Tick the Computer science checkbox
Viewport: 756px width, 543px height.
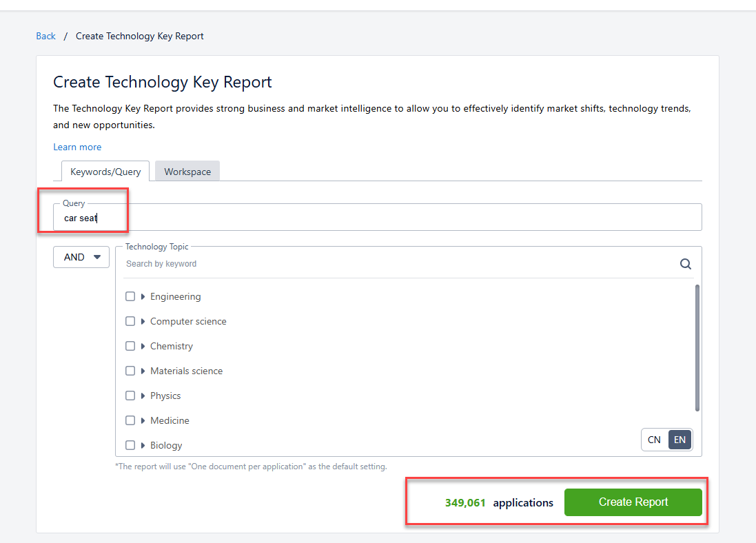[130, 322]
